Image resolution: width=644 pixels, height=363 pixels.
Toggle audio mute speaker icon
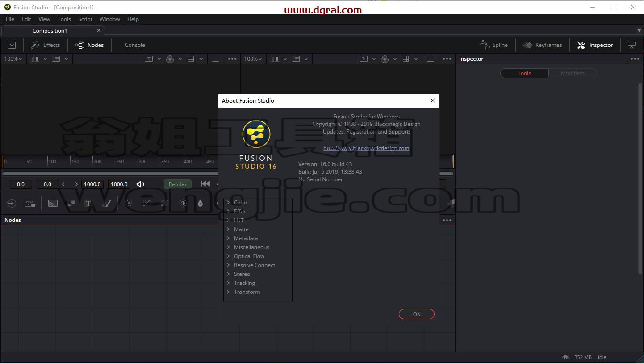coord(140,184)
